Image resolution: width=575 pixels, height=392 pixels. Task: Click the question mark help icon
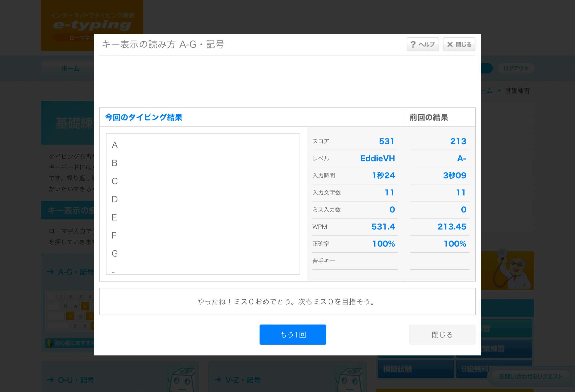coord(413,44)
